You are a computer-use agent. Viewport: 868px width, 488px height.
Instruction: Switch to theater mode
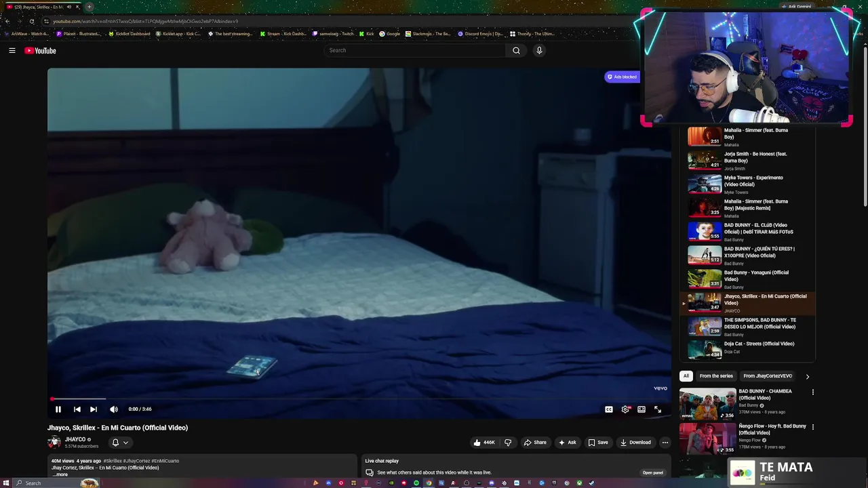(x=642, y=409)
